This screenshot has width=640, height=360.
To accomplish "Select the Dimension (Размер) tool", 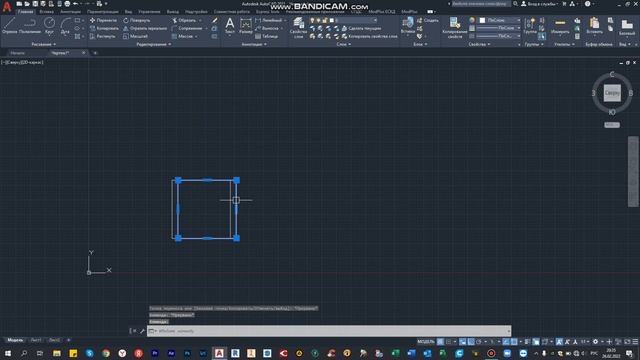I will (x=246, y=25).
